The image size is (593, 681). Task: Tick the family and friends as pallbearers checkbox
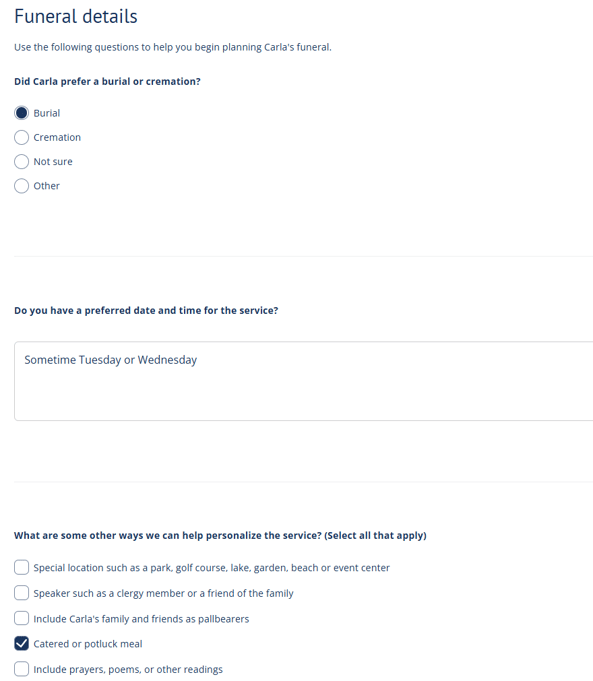(21, 618)
